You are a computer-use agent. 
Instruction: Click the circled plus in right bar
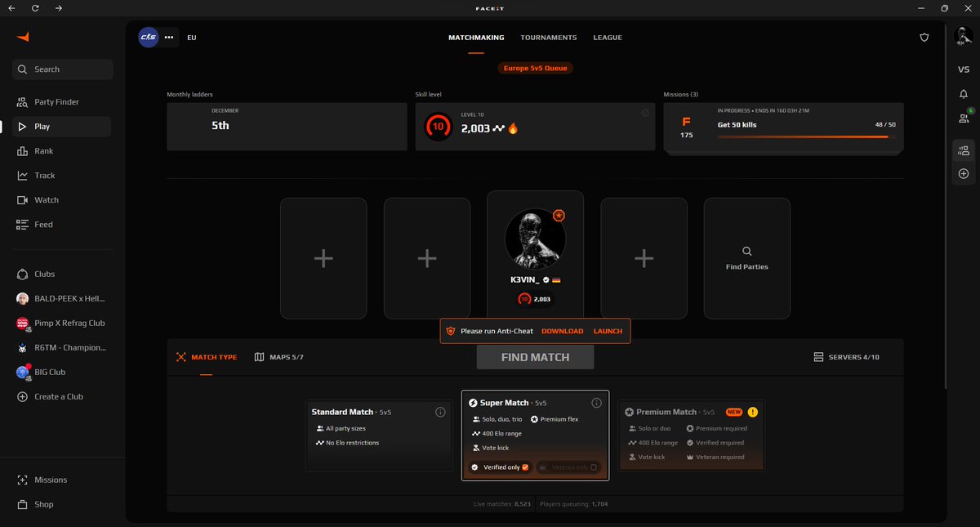point(964,174)
